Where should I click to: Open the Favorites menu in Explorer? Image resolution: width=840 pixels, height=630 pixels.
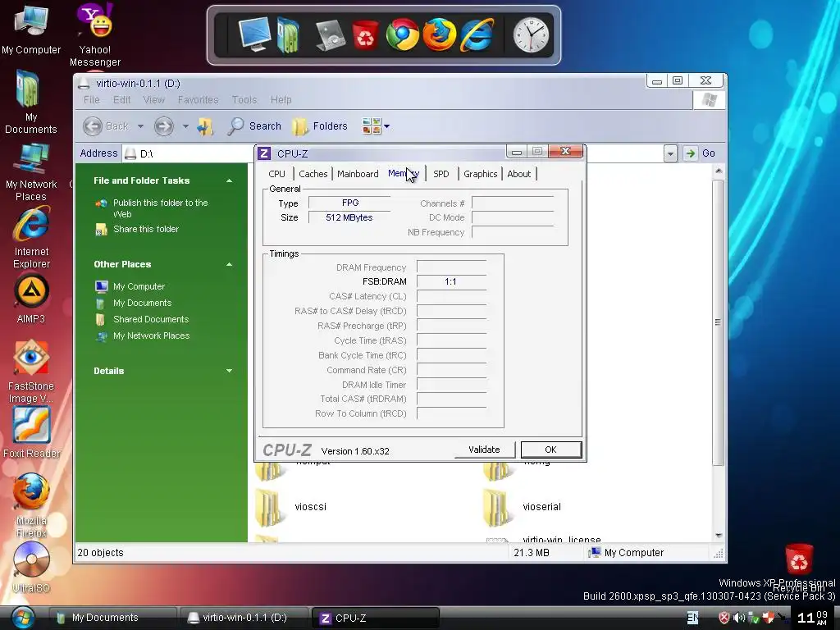point(199,100)
